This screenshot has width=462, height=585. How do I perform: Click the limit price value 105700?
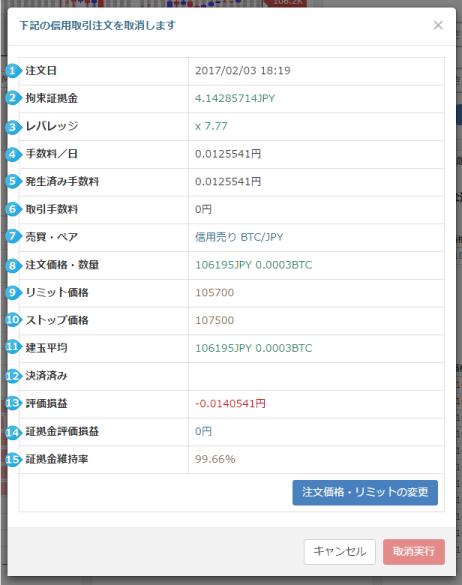pyautogui.click(x=215, y=292)
